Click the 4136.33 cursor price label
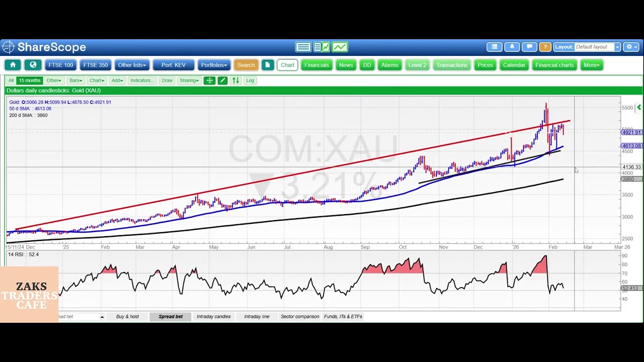Image resolution: width=644 pixels, height=362 pixels. click(x=631, y=167)
